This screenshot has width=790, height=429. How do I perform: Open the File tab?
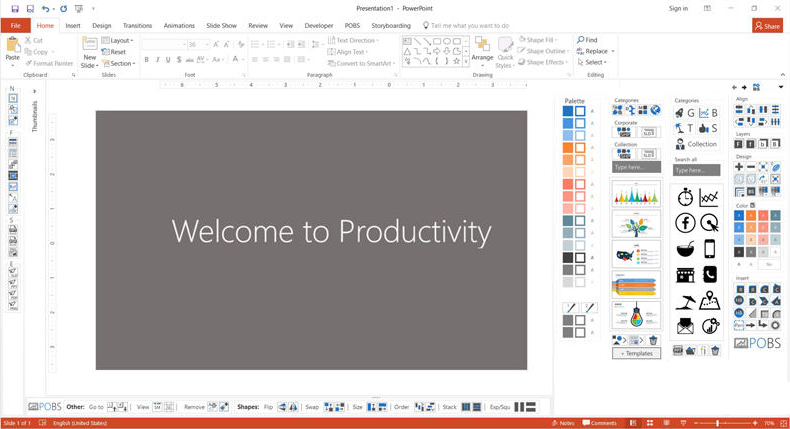tap(16, 25)
